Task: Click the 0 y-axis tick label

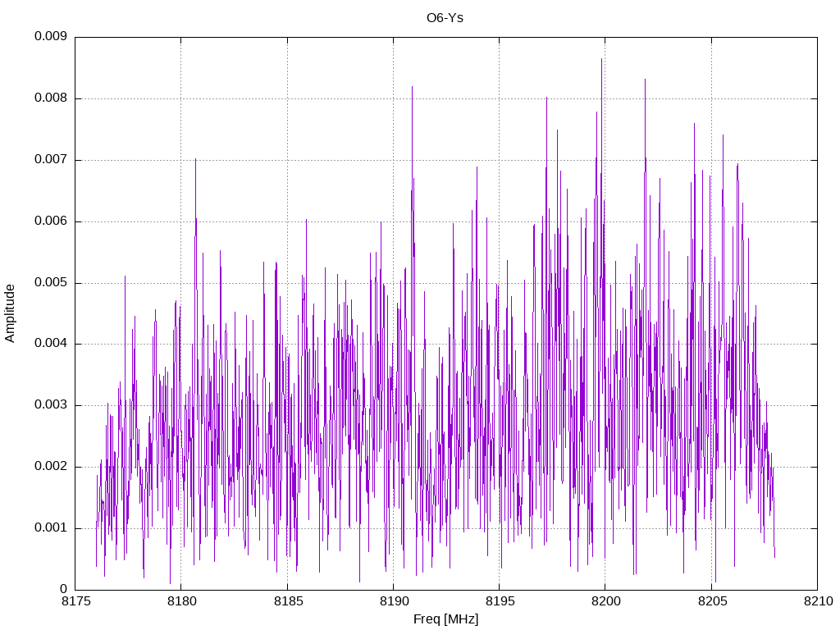Action: click(x=64, y=589)
